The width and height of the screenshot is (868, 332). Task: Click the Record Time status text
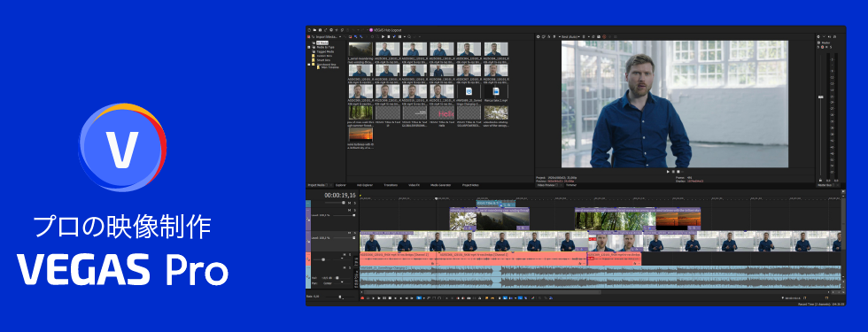click(821, 305)
